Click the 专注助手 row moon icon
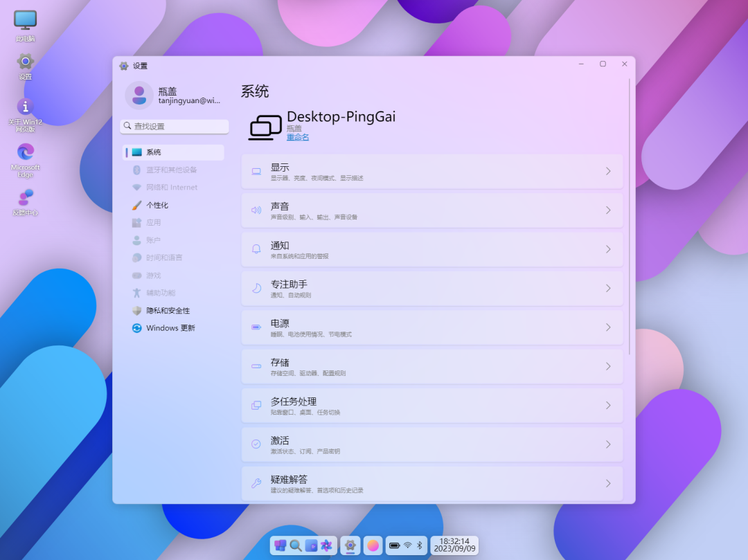 pyautogui.click(x=256, y=289)
